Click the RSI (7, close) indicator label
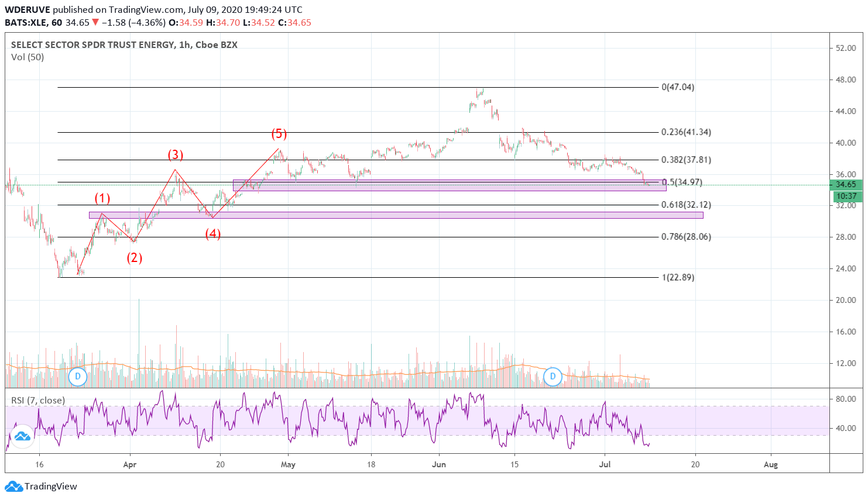 point(38,401)
